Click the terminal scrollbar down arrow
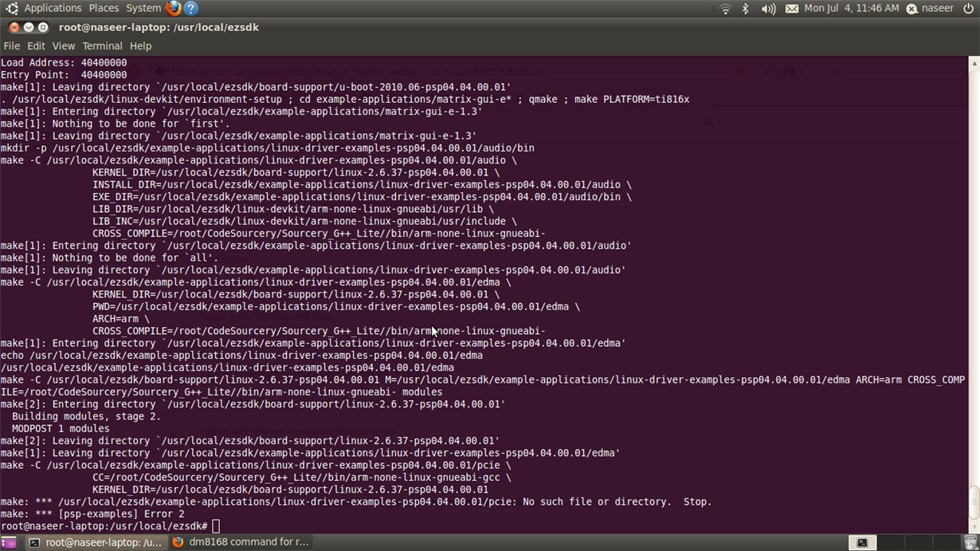 974,528
